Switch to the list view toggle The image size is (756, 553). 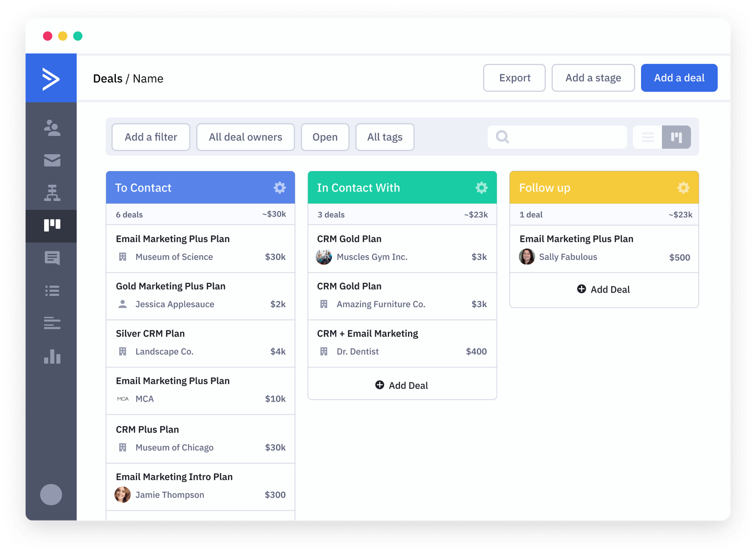click(x=648, y=137)
